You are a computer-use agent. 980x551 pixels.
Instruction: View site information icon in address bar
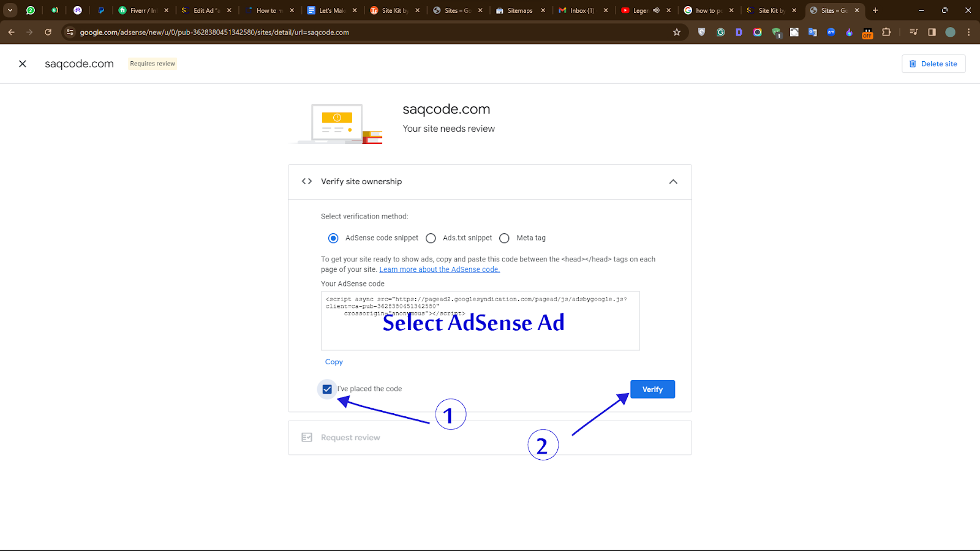coord(70,32)
